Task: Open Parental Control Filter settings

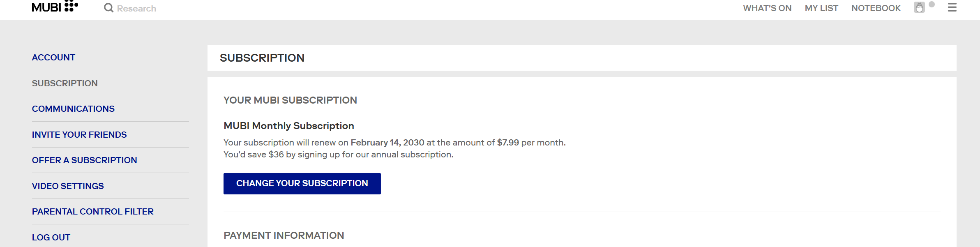Action: (92, 212)
